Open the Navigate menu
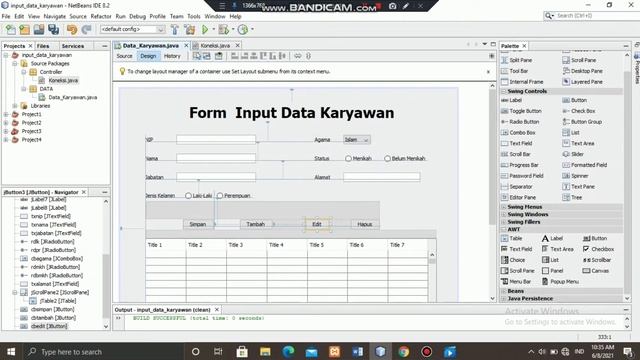This screenshot has height=360, width=640. (55, 16)
